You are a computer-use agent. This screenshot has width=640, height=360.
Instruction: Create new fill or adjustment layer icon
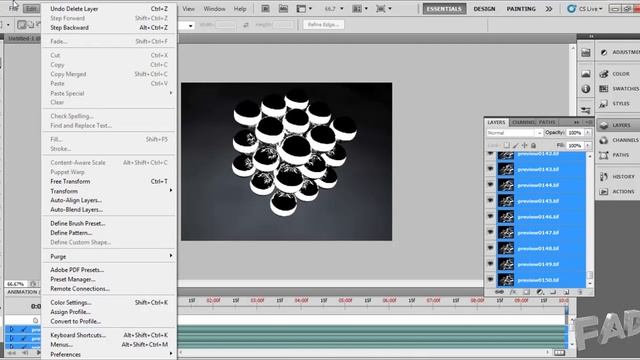pos(540,292)
